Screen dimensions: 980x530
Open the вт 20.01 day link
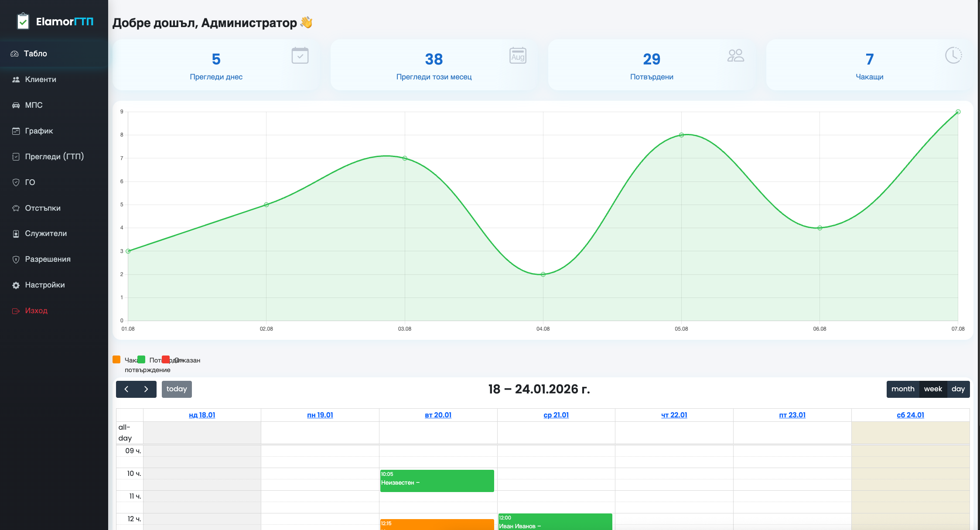[438, 415]
